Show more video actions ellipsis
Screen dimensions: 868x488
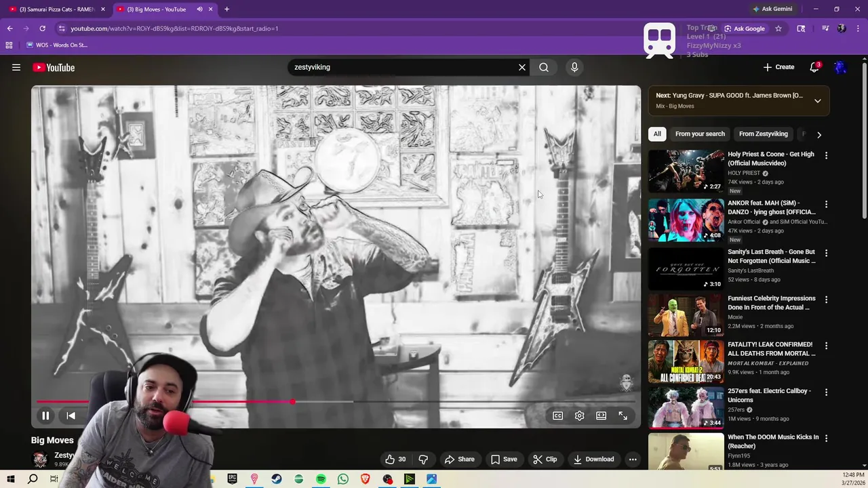pyautogui.click(x=633, y=459)
